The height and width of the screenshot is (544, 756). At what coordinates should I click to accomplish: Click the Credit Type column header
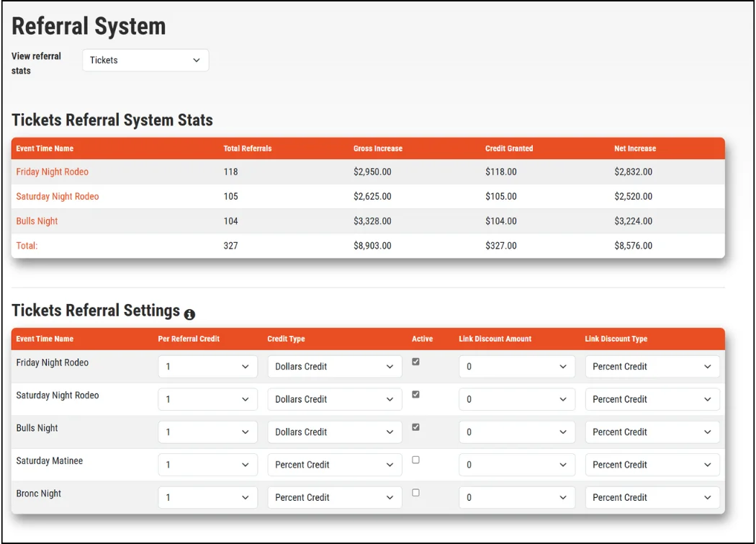point(286,339)
